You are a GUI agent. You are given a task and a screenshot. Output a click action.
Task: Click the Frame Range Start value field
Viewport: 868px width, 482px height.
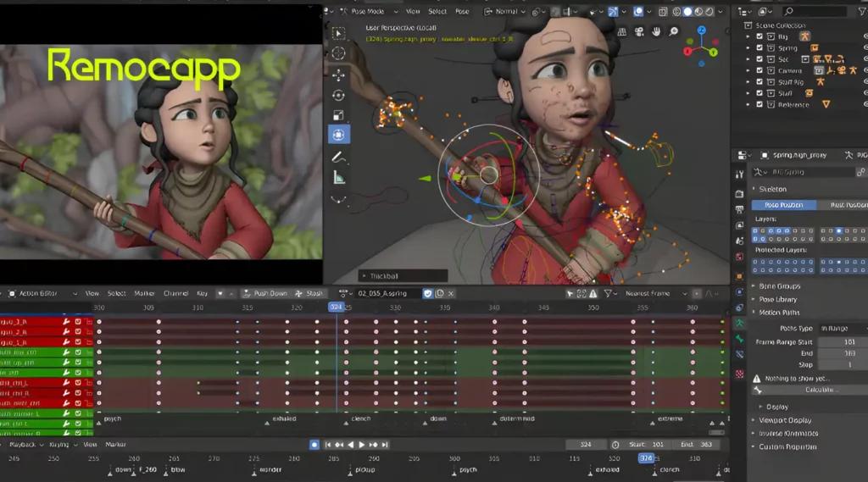(x=843, y=342)
